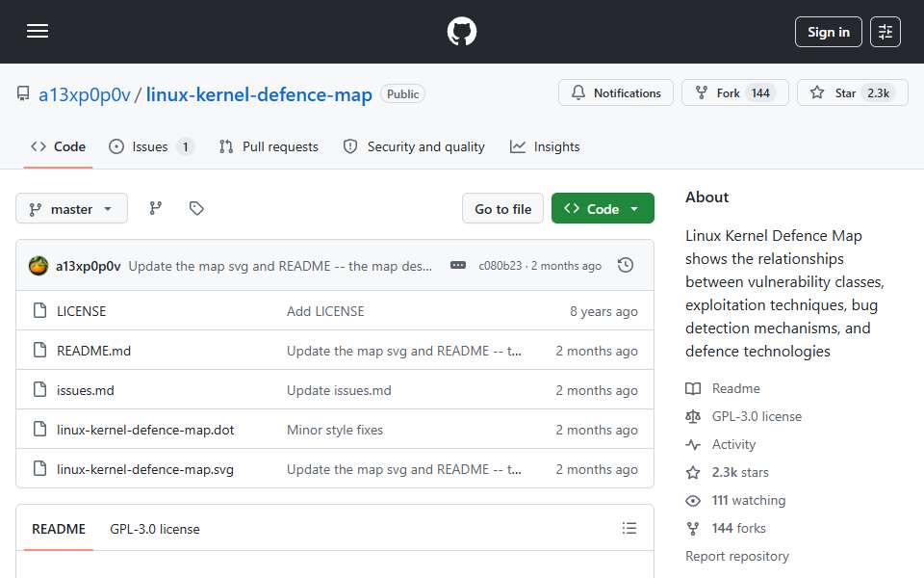Screen dimensions: 924x578
Task: Click the Sign in button
Action: click(x=828, y=32)
